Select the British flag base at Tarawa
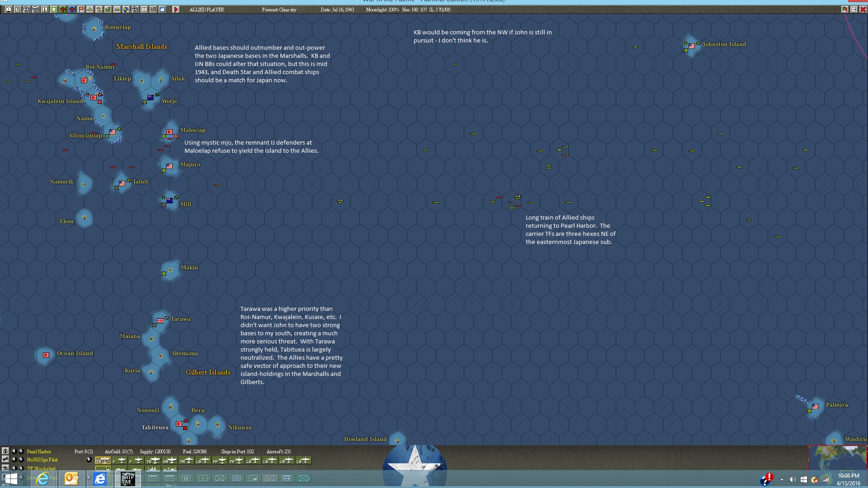The width and height of the screenshot is (868, 488). click(160, 321)
